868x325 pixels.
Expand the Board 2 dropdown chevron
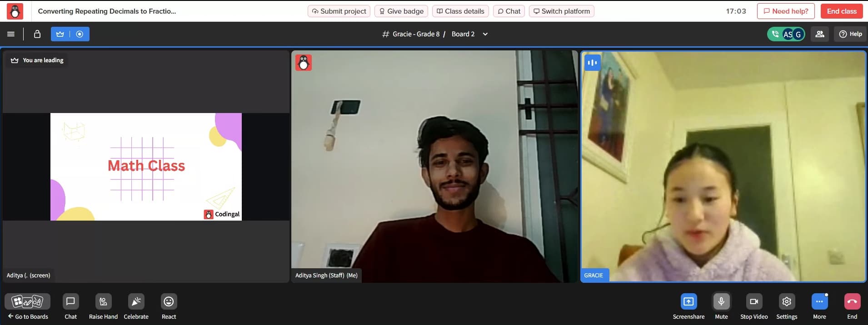tap(485, 34)
